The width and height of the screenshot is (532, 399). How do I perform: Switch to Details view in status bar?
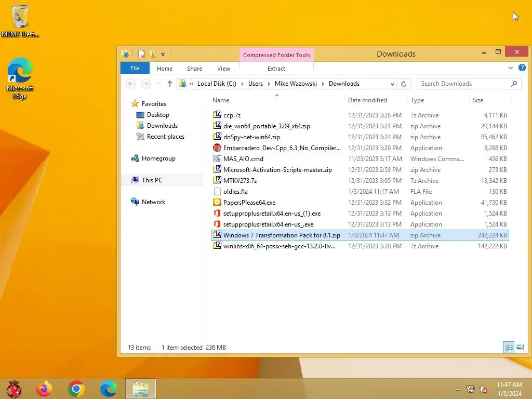coord(509,347)
